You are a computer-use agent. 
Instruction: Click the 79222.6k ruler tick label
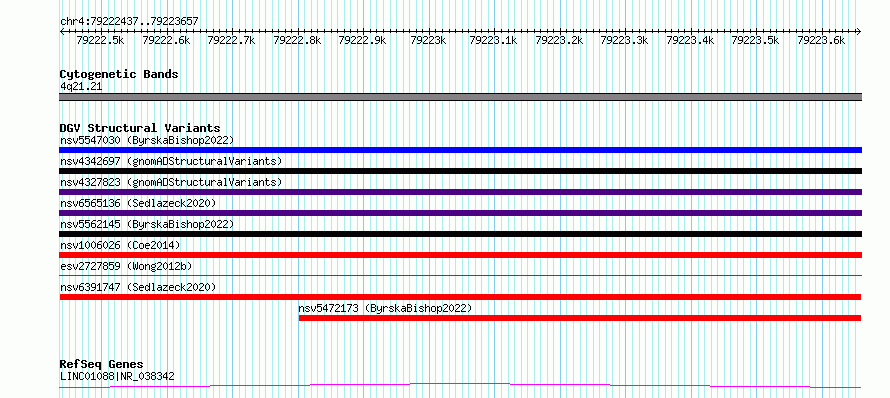(166, 40)
